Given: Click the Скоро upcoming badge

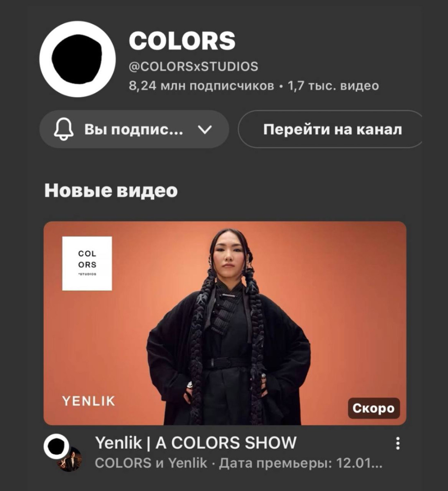Looking at the screenshot, I should point(373,408).
